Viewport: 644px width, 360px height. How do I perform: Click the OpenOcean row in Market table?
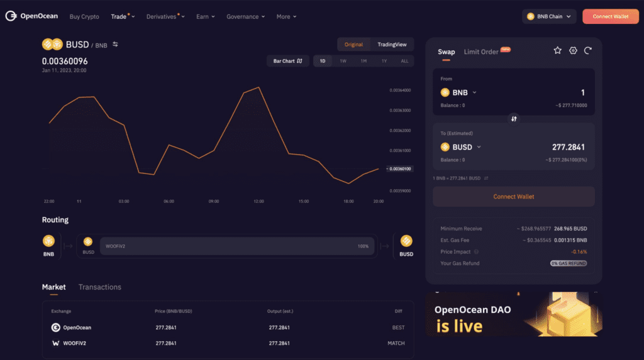(228, 327)
